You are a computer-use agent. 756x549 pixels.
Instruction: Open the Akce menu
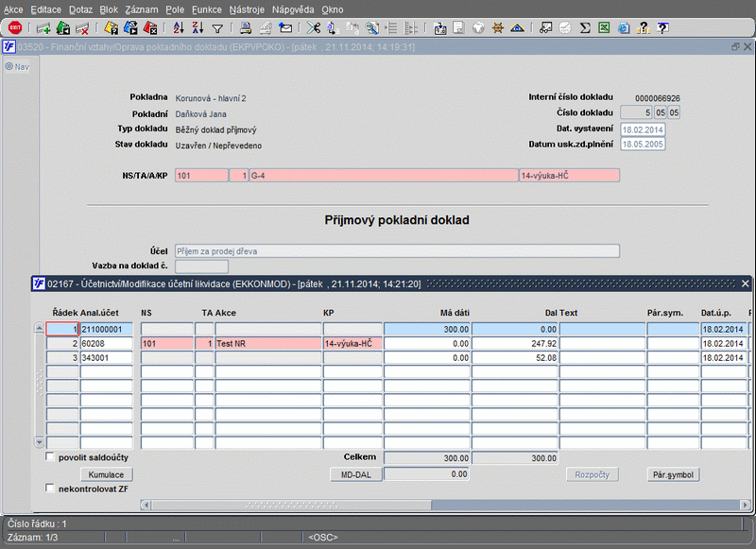coord(13,9)
